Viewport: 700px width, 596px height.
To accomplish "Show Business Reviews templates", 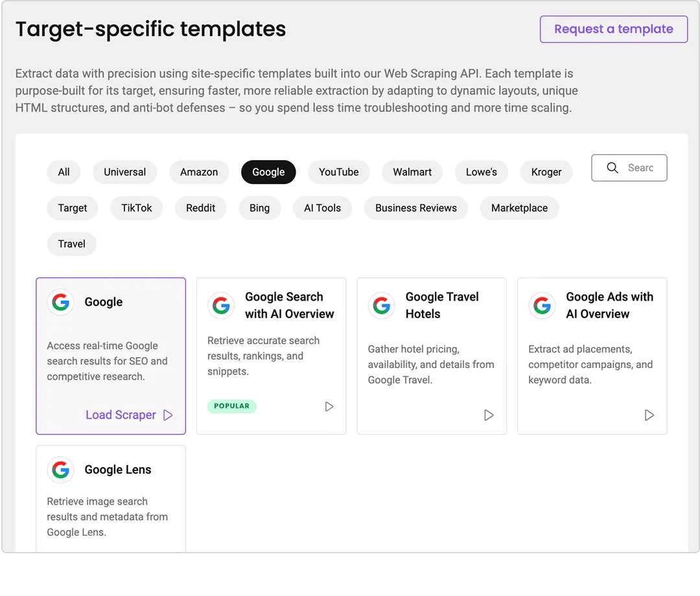I will coord(416,208).
